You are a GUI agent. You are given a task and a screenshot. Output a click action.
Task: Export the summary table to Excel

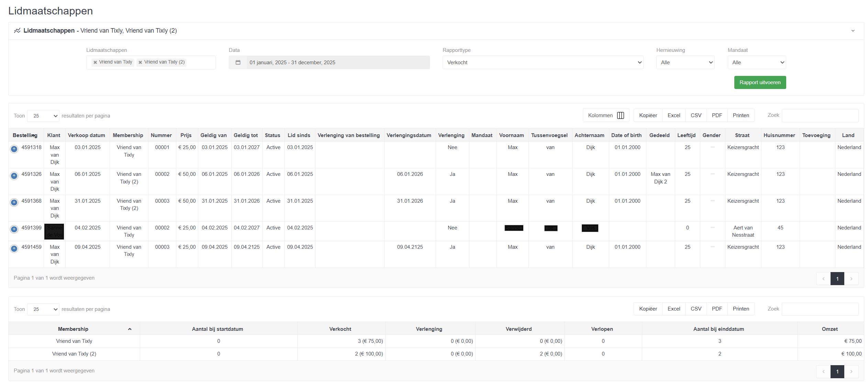(x=674, y=309)
